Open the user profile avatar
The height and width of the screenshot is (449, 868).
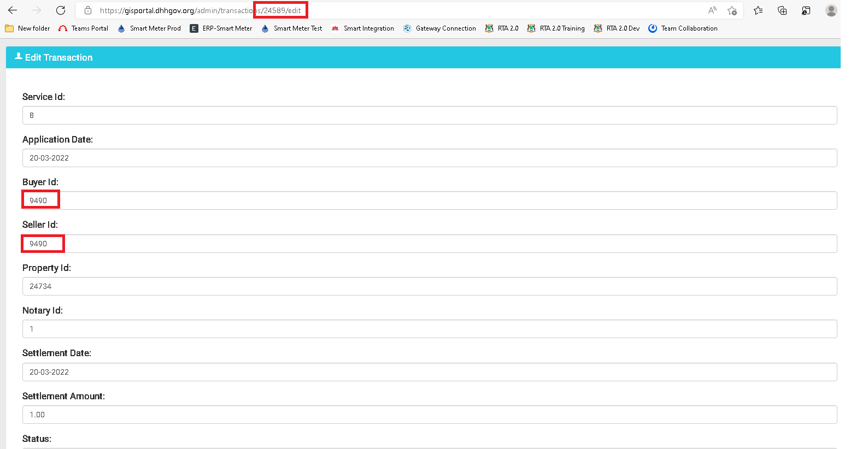[x=831, y=10]
